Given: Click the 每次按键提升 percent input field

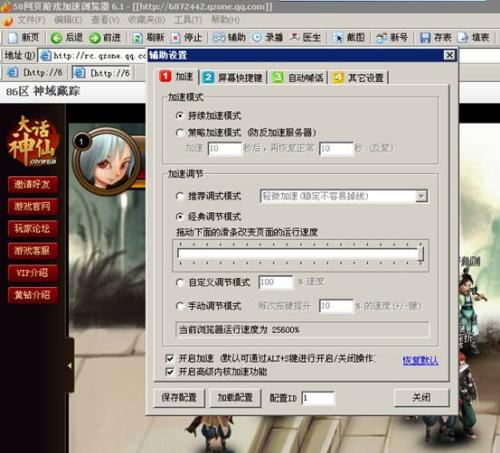Looking at the screenshot, I should (336, 306).
